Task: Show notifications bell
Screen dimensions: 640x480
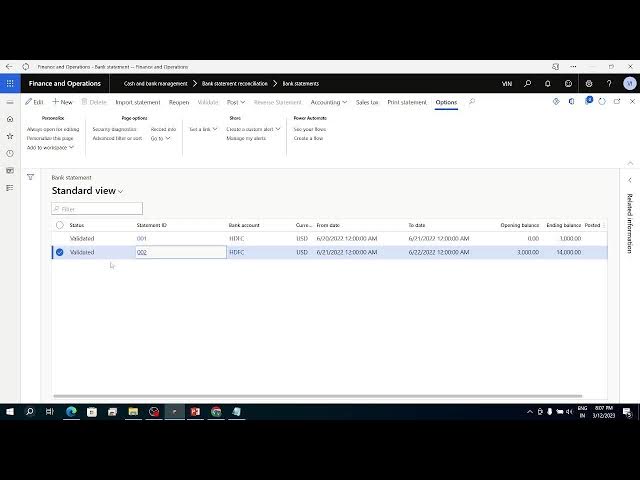Action: pos(548,84)
